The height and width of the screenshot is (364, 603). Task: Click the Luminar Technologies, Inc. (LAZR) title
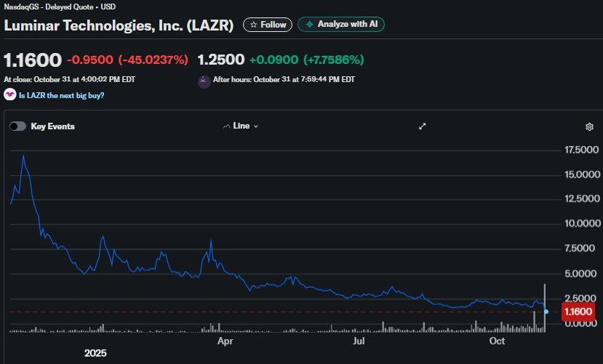[x=119, y=25]
